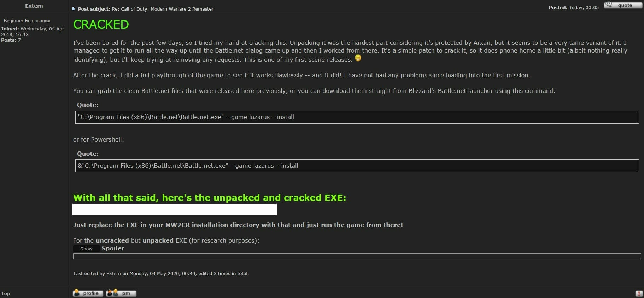Screen dimensions: 644x298
Task: Click the Posts: 7 count under Extern
Action: pos(11,40)
